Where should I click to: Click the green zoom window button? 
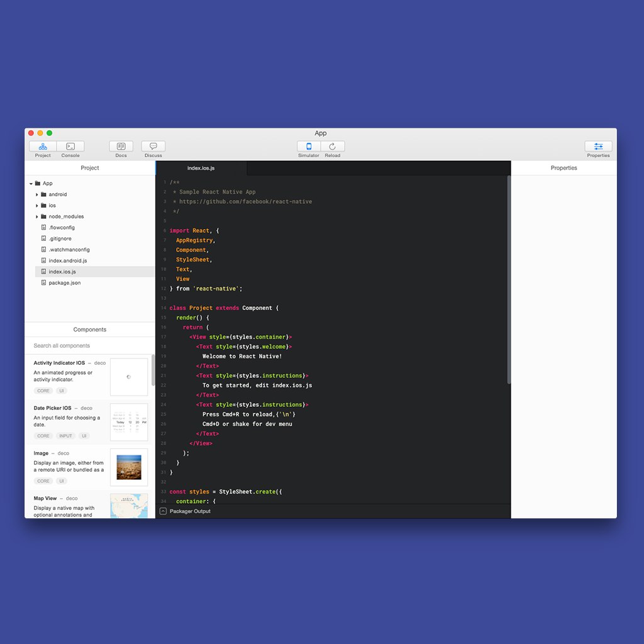[49, 133]
